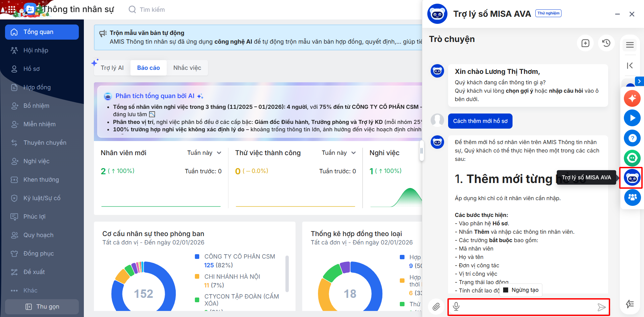Image resolution: width=644 pixels, height=317 pixels.
Task: Open Đồng phục section
Action: [42, 254]
